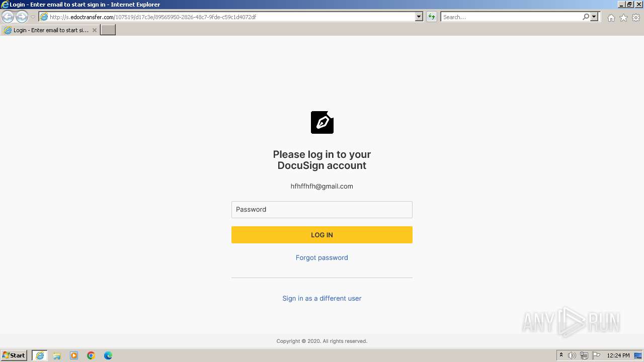Close the Login tab with X

pyautogui.click(x=95, y=30)
